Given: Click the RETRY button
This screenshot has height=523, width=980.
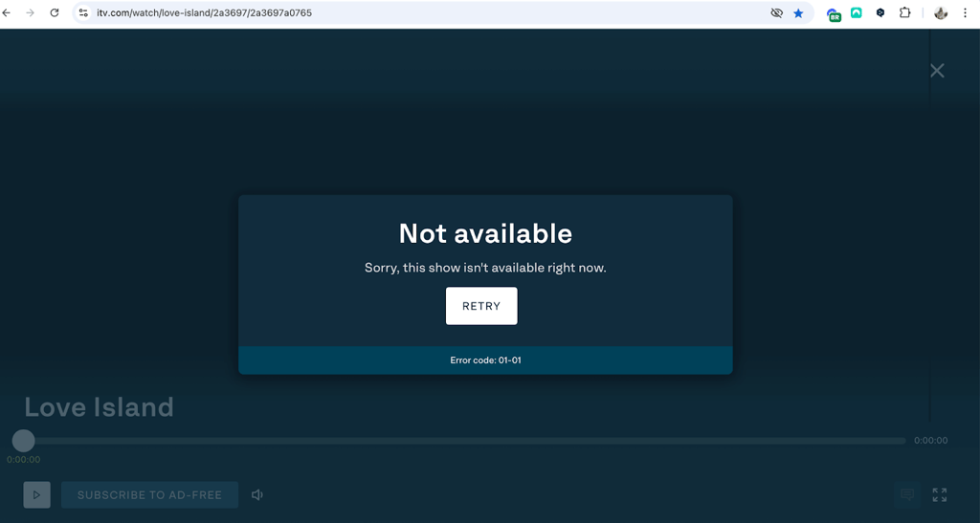Looking at the screenshot, I should [x=481, y=306].
